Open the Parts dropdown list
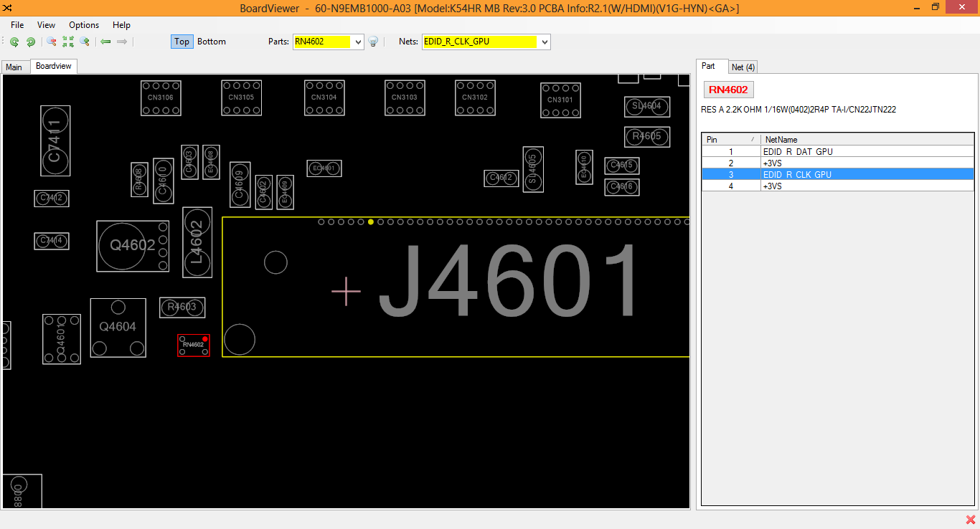980x529 pixels. point(359,42)
